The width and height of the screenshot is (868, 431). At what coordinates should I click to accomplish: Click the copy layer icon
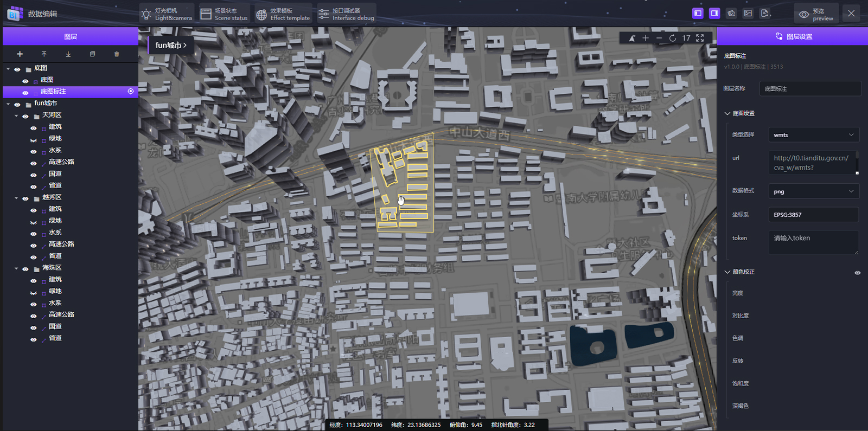[x=92, y=54]
